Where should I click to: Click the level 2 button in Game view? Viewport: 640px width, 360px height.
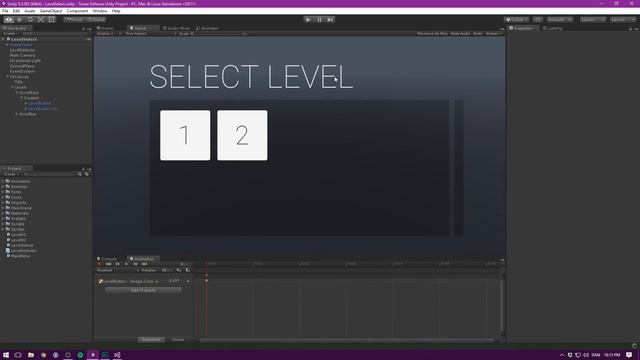coord(242,135)
